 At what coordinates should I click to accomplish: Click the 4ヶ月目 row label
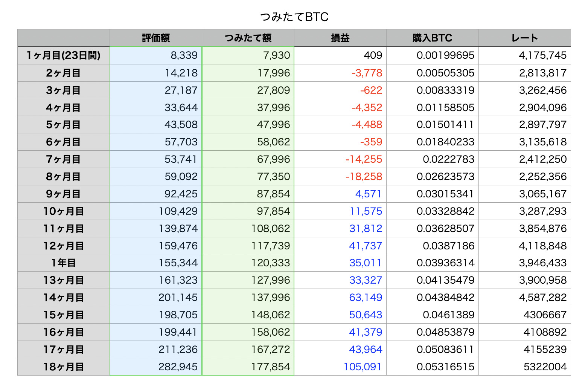[x=64, y=107]
